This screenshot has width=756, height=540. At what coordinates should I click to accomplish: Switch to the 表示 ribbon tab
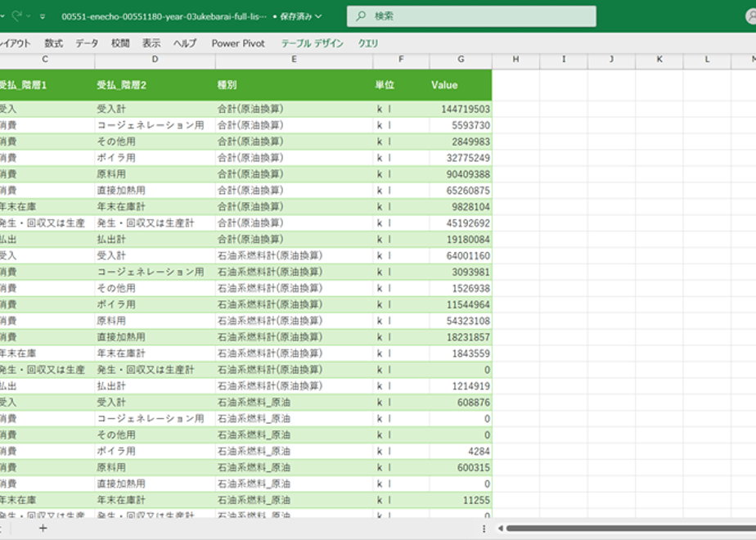151,43
